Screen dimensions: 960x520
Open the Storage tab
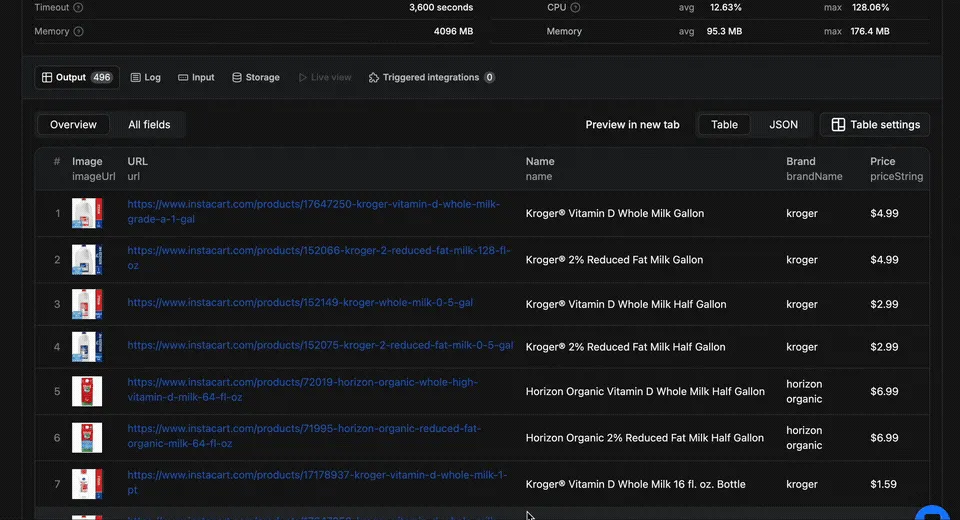255,77
